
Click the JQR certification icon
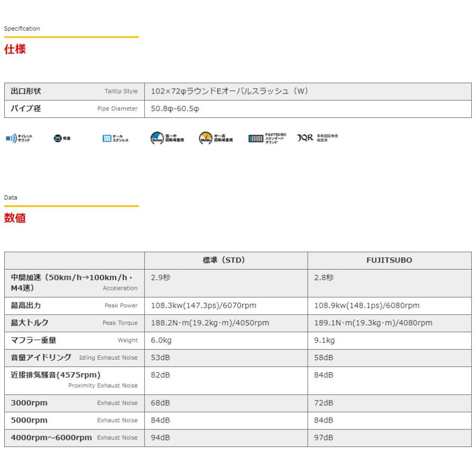click(x=306, y=138)
